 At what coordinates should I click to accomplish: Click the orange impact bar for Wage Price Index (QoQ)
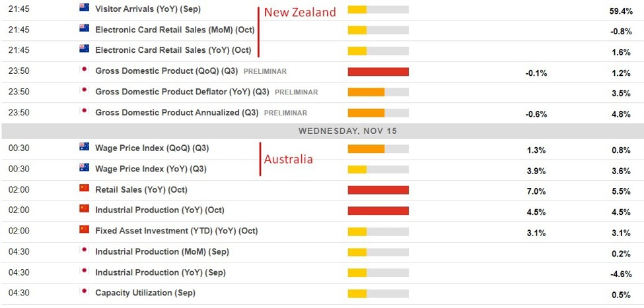[366, 149]
